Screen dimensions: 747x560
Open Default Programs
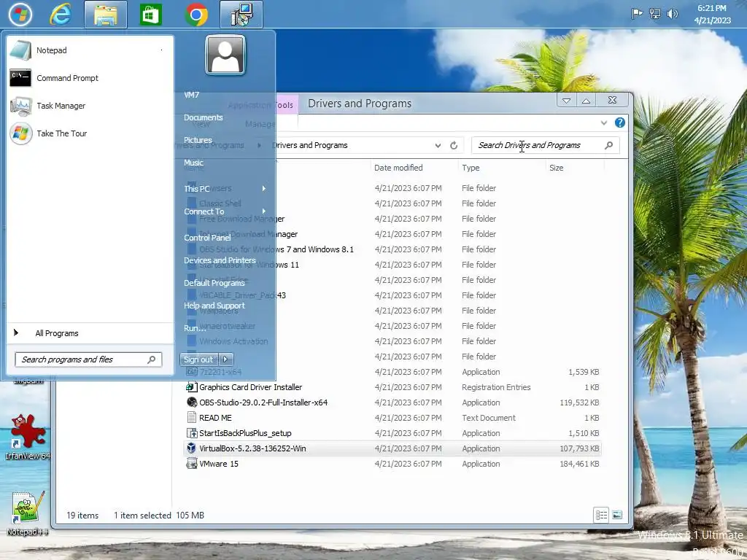[214, 283]
